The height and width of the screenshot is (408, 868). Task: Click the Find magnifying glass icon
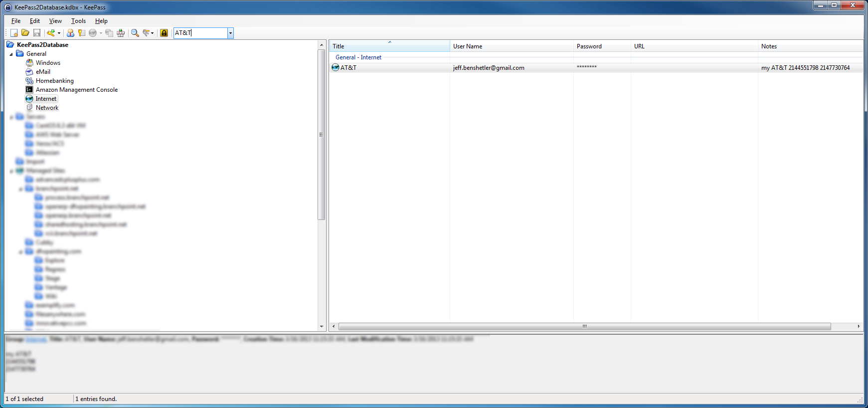coord(135,33)
